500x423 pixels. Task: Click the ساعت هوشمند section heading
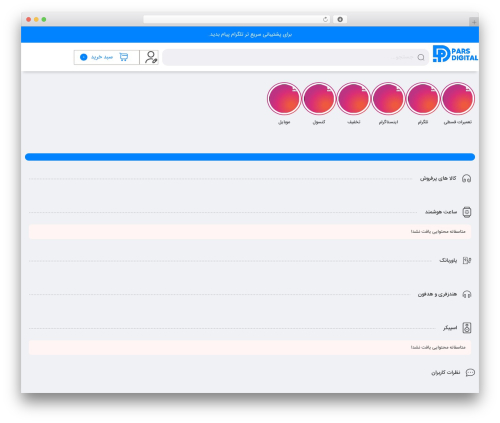[441, 212]
